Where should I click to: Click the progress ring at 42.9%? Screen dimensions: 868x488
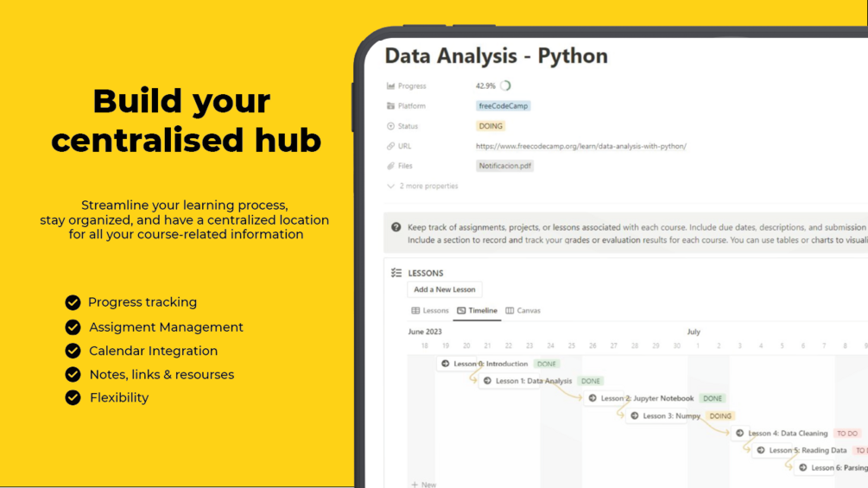505,86
